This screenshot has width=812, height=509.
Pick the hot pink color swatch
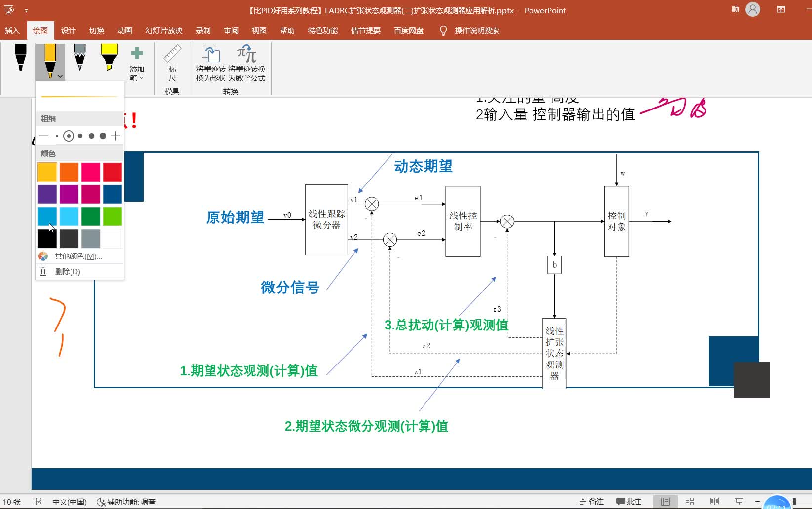(x=91, y=172)
